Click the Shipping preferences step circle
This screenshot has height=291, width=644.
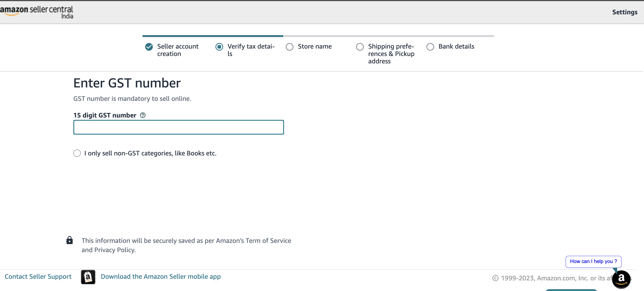click(360, 47)
